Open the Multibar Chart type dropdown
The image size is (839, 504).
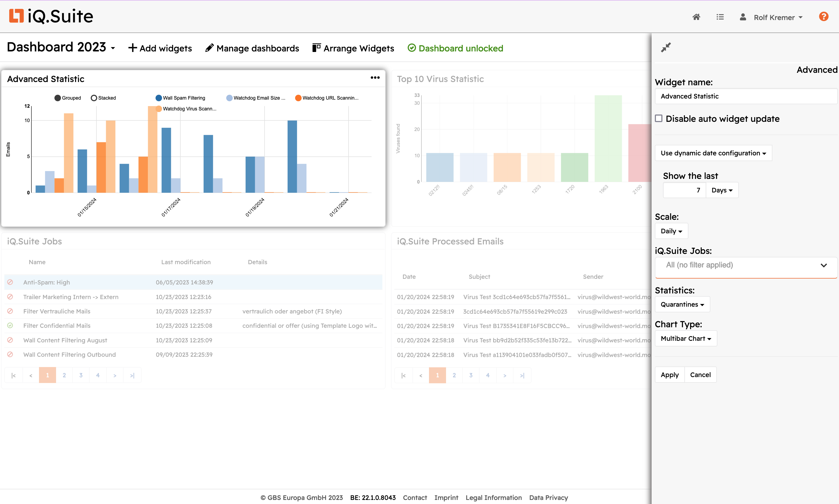pos(686,338)
